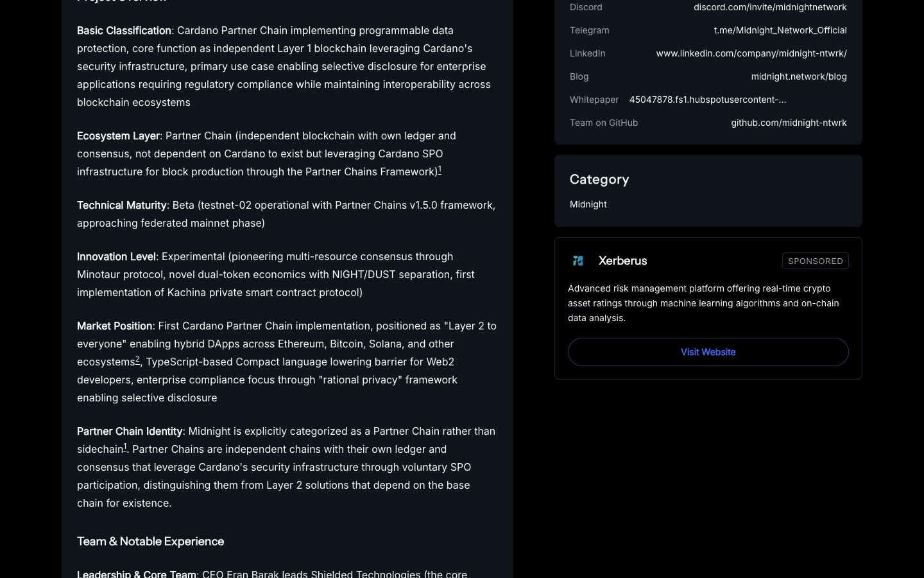Click the Category panel heading
Screen dimensions: 924x578
coord(599,179)
